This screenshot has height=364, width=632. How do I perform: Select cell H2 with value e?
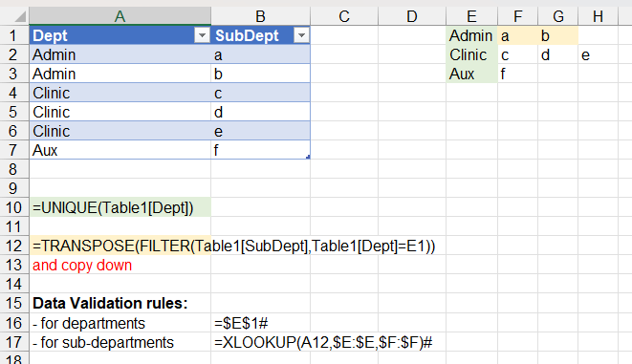599,54
